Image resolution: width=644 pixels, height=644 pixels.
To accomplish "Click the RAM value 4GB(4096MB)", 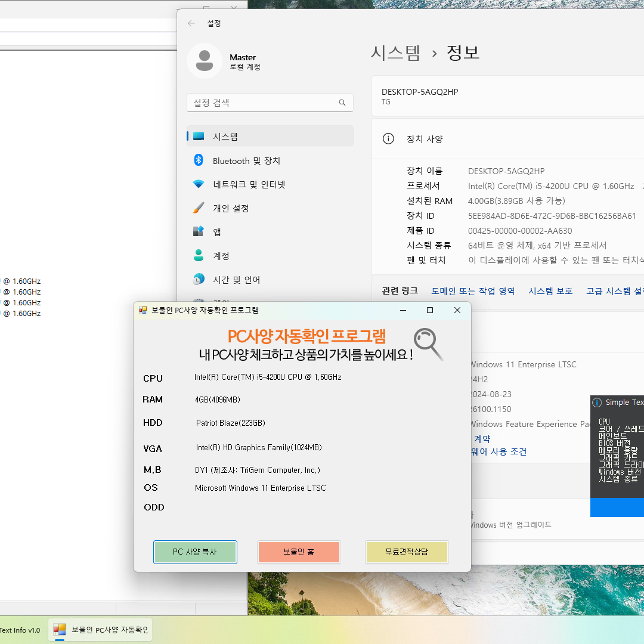I will (x=218, y=400).
